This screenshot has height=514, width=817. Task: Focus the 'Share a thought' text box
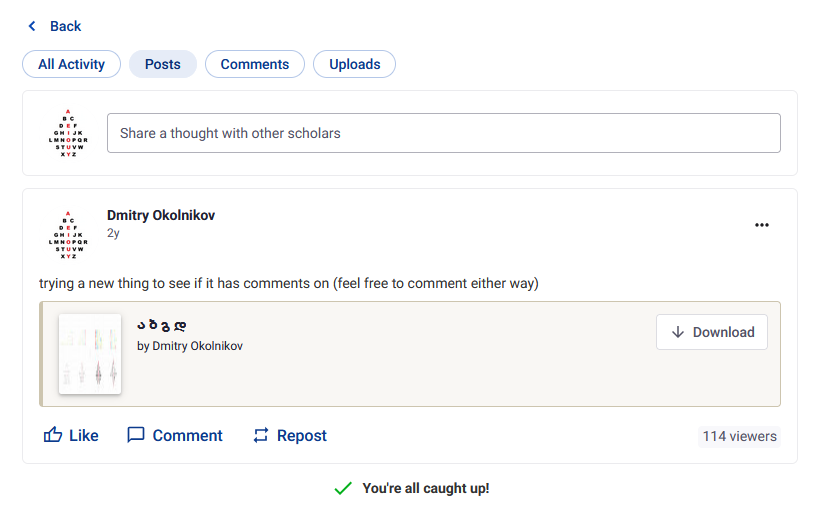[444, 133]
